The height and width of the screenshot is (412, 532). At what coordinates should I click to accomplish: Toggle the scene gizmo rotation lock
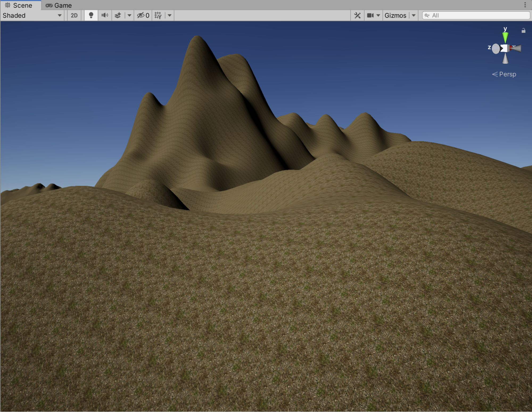pyautogui.click(x=523, y=31)
